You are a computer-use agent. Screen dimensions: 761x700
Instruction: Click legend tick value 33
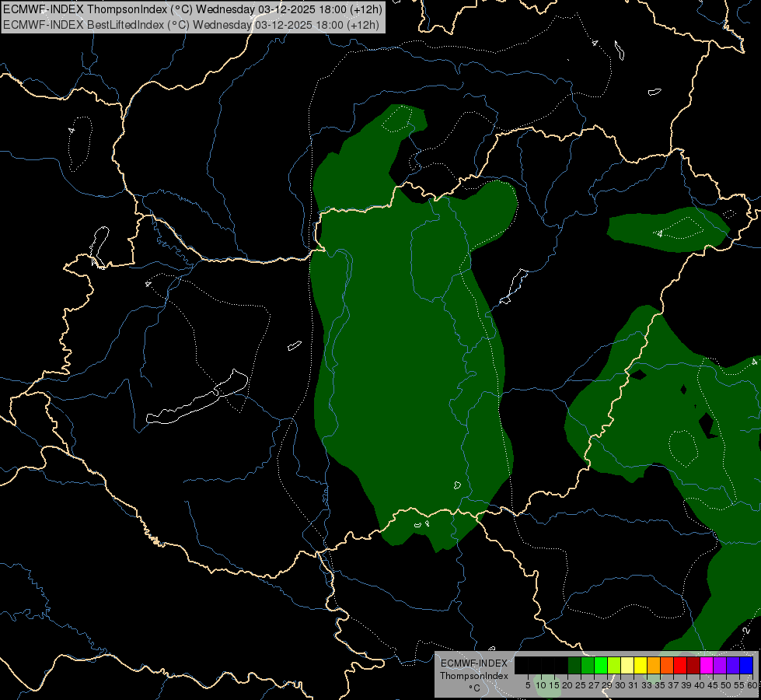pos(647,685)
